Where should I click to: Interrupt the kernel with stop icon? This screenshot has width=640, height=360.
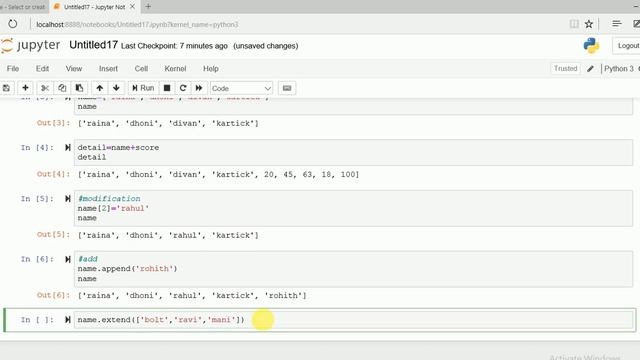click(x=167, y=88)
